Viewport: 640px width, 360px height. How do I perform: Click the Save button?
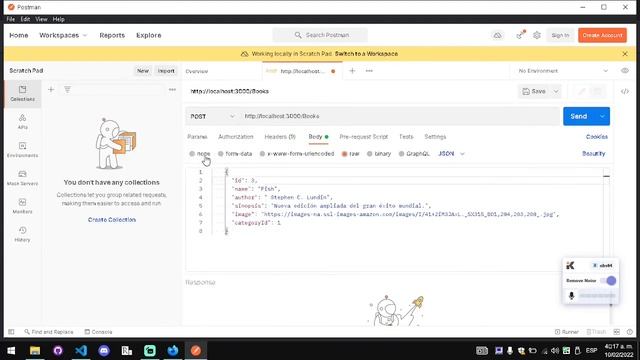point(534,91)
